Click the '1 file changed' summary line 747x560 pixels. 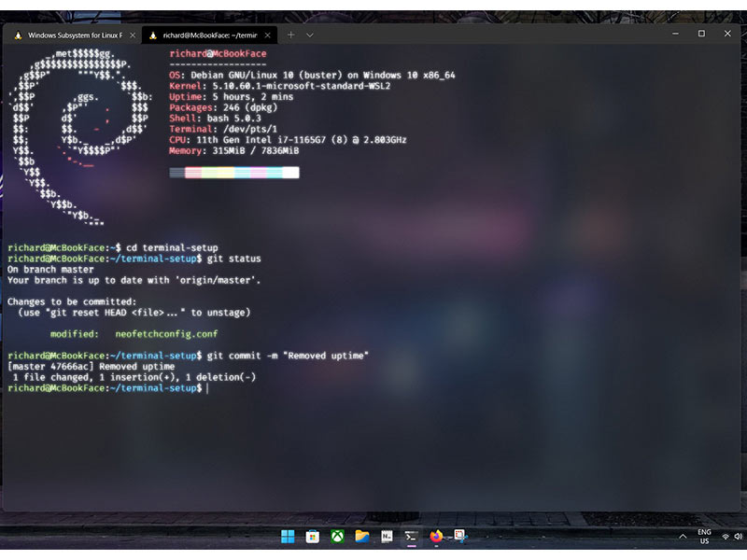[x=134, y=377]
